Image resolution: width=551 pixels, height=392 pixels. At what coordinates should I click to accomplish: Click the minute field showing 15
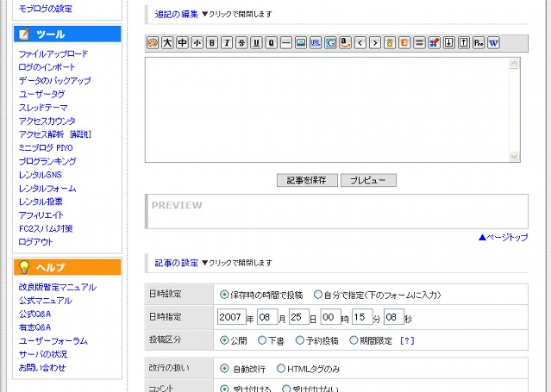[362, 317]
